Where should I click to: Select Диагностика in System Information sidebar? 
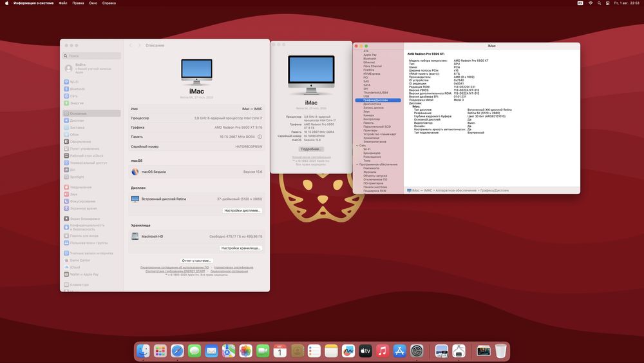click(372, 104)
